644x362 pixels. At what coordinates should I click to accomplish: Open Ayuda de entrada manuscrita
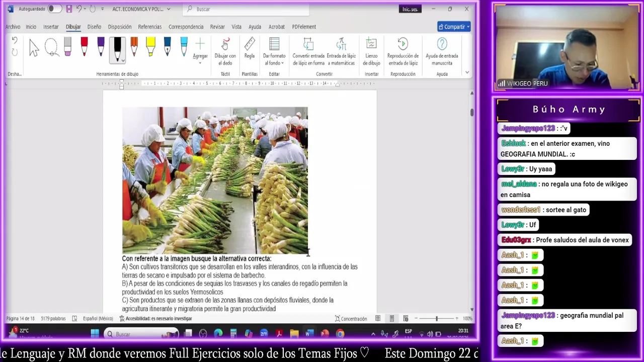(x=442, y=52)
